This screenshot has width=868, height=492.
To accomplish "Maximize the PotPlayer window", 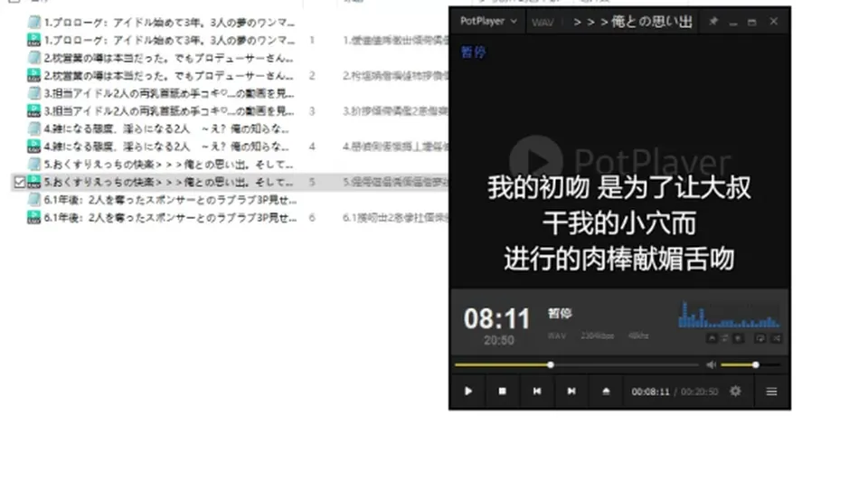I will coord(751,22).
